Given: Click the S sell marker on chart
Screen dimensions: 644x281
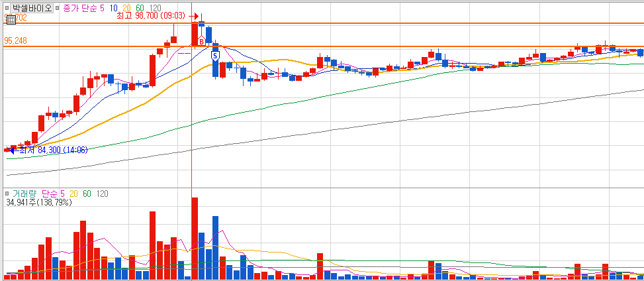Looking at the screenshot, I should 215,56.
